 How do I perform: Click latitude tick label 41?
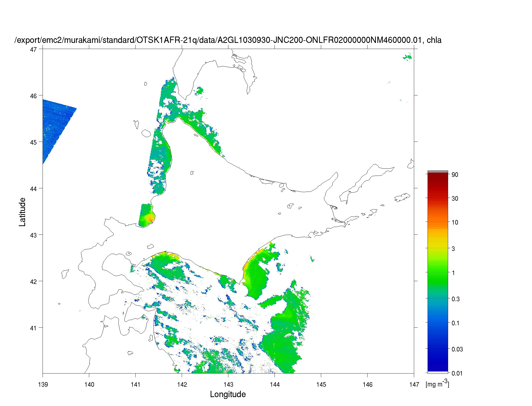[33, 328]
